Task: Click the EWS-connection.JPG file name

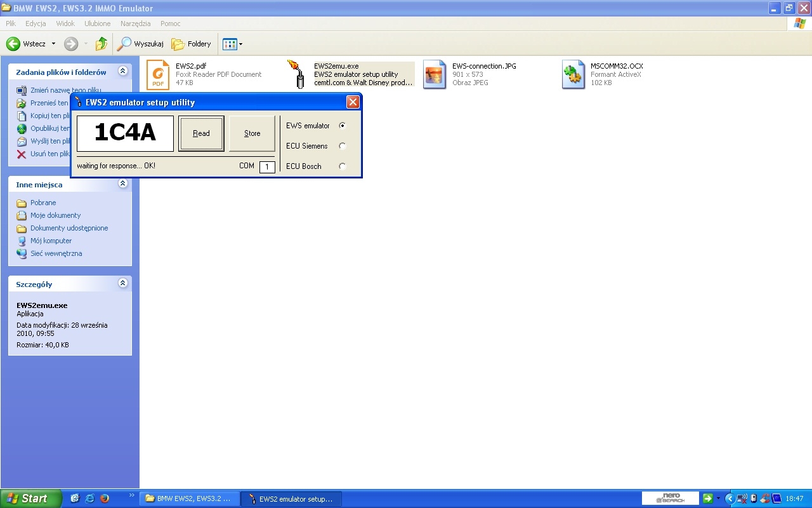Action: 484,66
